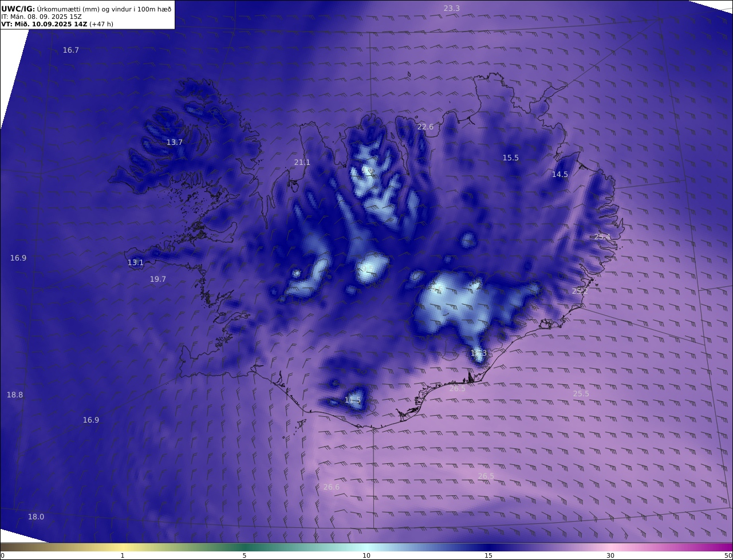Click the 50 tick on the colour scale
This screenshot has height=560, width=733.
728,555
